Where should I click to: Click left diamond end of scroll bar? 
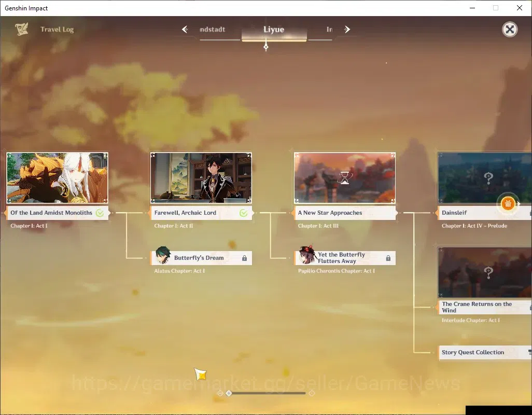click(x=220, y=393)
